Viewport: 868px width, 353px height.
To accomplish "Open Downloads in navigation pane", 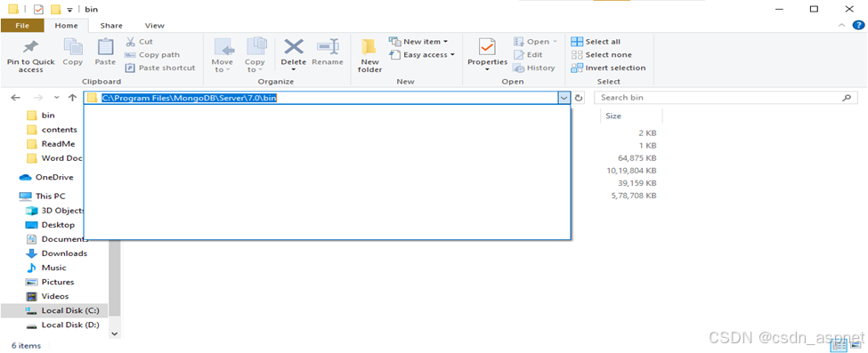I will 57,253.
